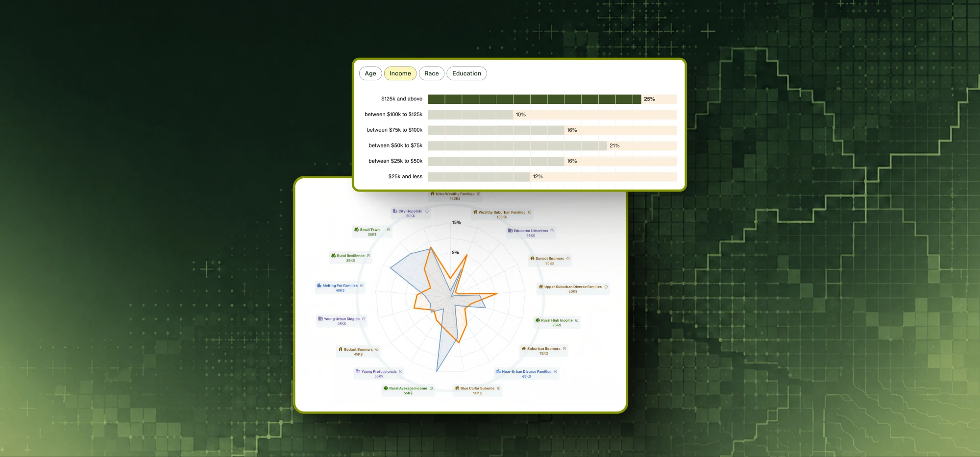980x457 pixels.
Task: Switch to the Education tab
Action: 466,73
